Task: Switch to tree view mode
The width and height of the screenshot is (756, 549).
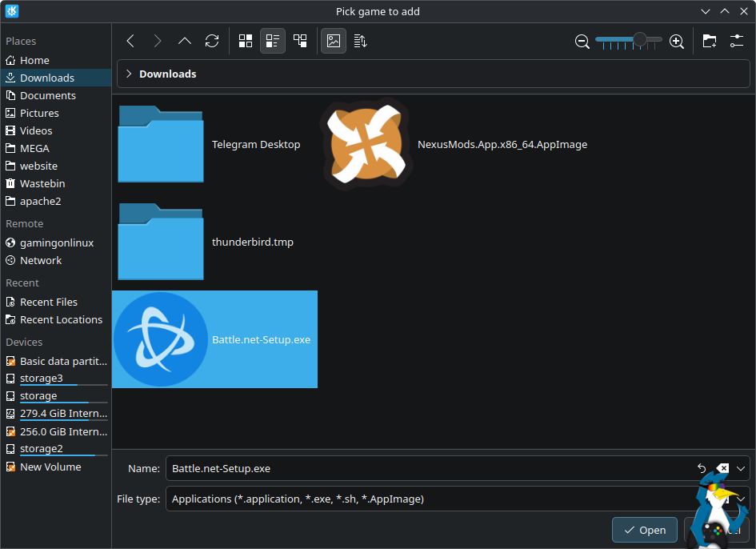Action: (x=300, y=41)
